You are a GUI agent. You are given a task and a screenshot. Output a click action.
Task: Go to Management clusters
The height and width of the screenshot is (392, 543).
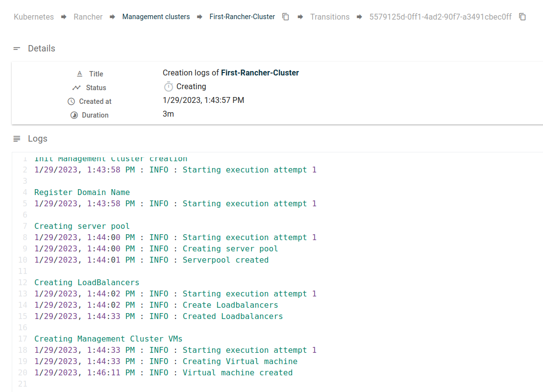[x=156, y=16]
